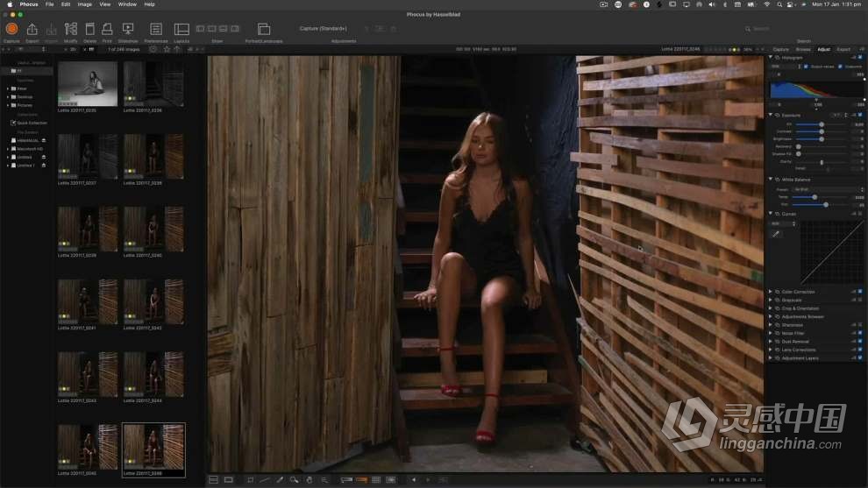Go to next image with the right arrow
Viewport: 868px width, 488px height.
[x=428, y=480]
